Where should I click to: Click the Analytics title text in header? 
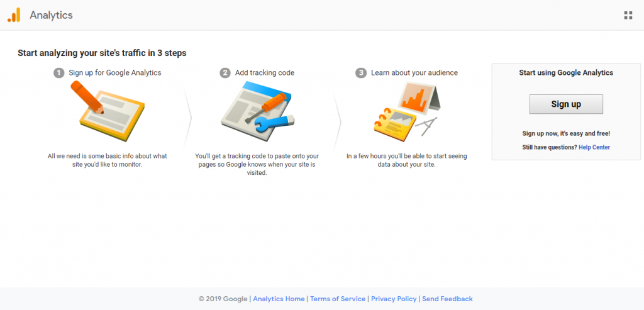[x=51, y=15]
